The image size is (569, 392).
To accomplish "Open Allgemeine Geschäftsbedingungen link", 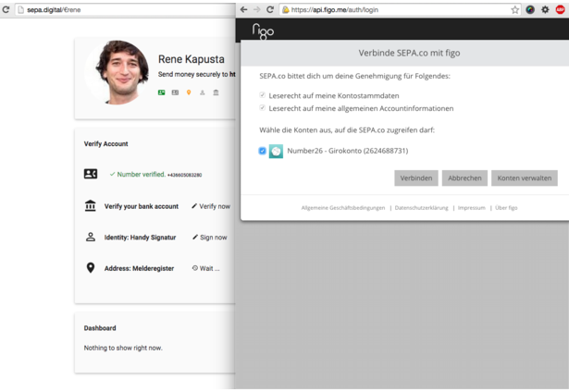I will 343,208.
